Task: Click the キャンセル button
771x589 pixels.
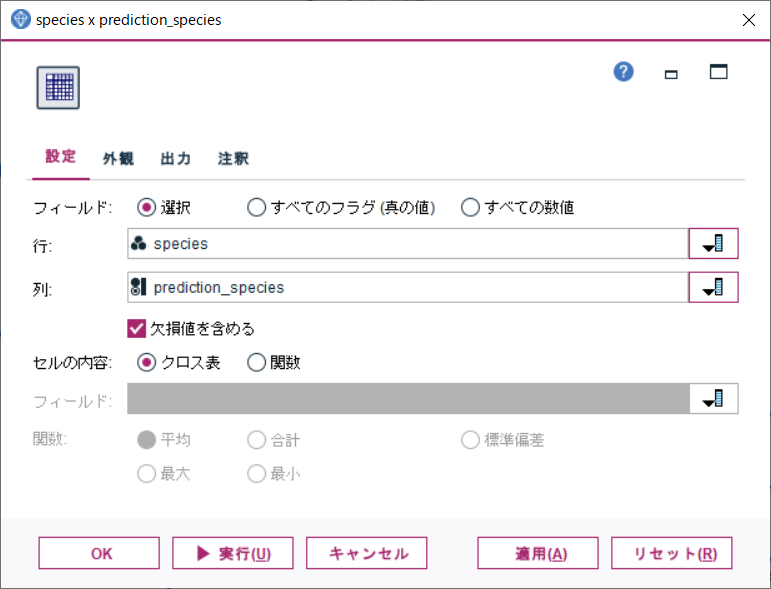Action: pyautogui.click(x=366, y=553)
